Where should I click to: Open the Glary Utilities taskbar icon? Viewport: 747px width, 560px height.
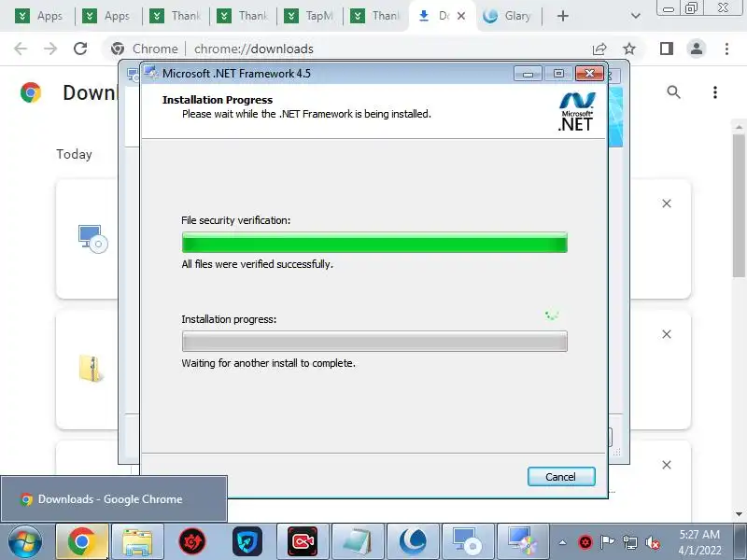pos(413,541)
